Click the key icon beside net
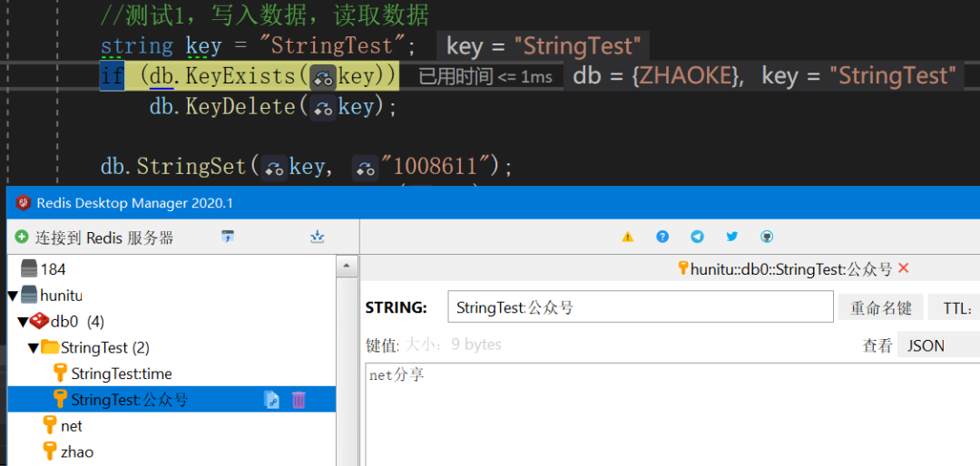This screenshot has height=466, width=980. pos(50,425)
